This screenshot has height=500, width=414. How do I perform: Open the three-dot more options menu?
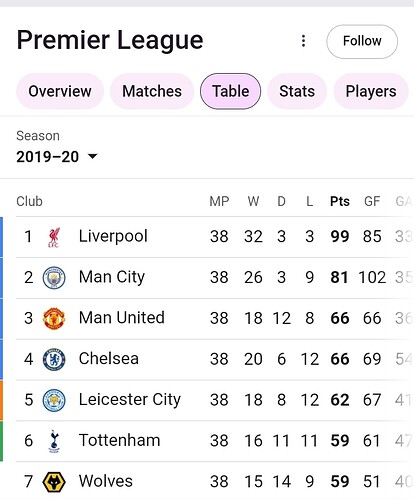pos(303,41)
